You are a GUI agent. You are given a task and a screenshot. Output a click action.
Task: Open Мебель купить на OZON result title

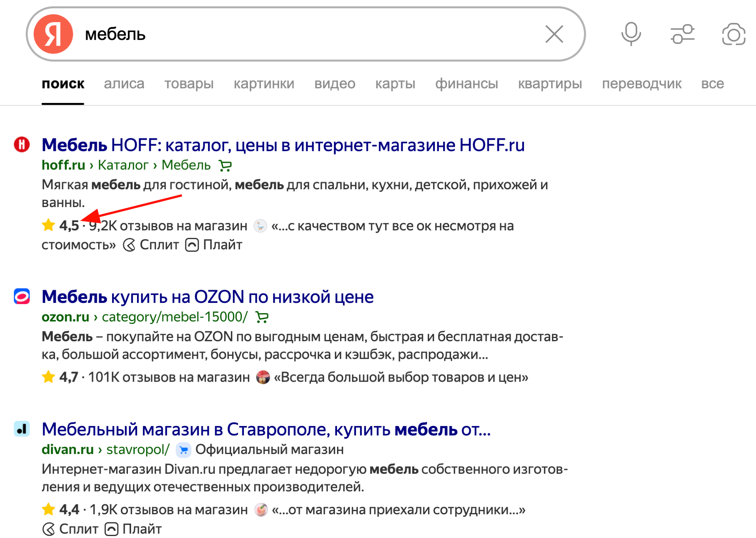(x=208, y=297)
